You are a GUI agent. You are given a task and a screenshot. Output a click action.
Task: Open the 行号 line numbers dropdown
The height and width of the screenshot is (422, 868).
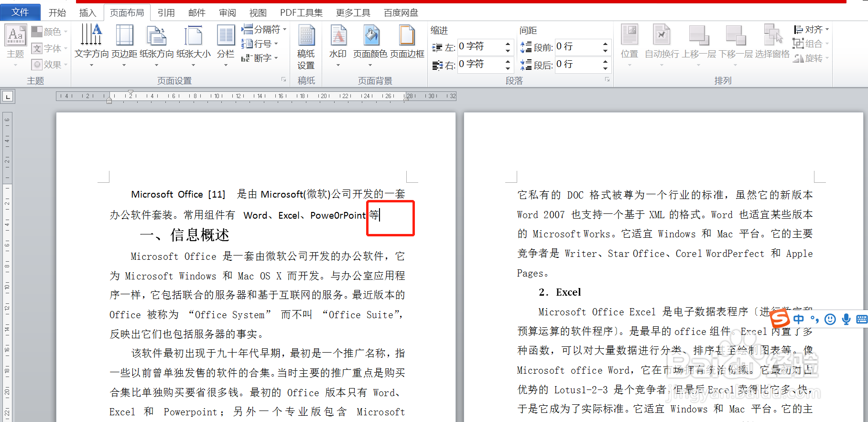click(x=260, y=44)
